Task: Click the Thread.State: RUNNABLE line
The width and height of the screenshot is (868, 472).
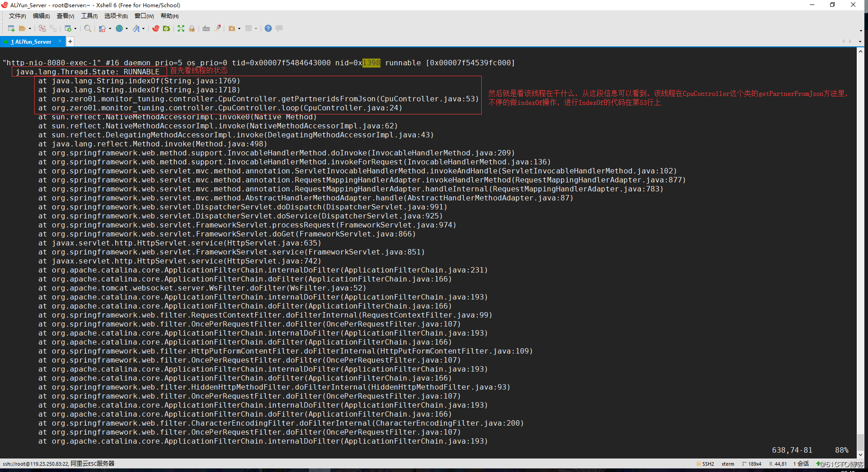Action: 88,72
